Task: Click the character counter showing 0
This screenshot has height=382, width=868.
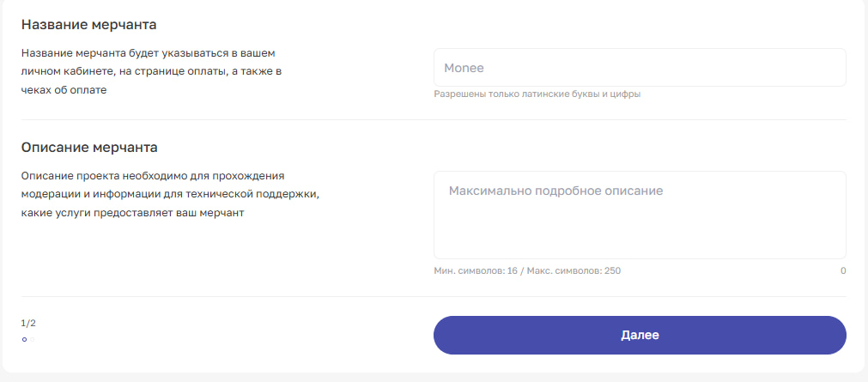Action: click(x=842, y=270)
